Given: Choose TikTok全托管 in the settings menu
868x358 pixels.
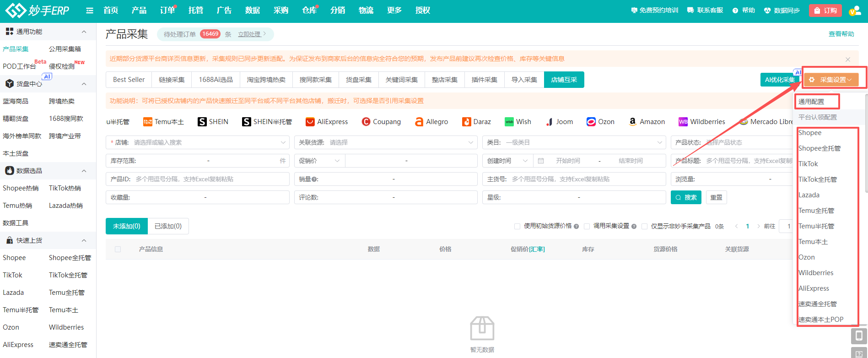Looking at the screenshot, I should point(817,179).
